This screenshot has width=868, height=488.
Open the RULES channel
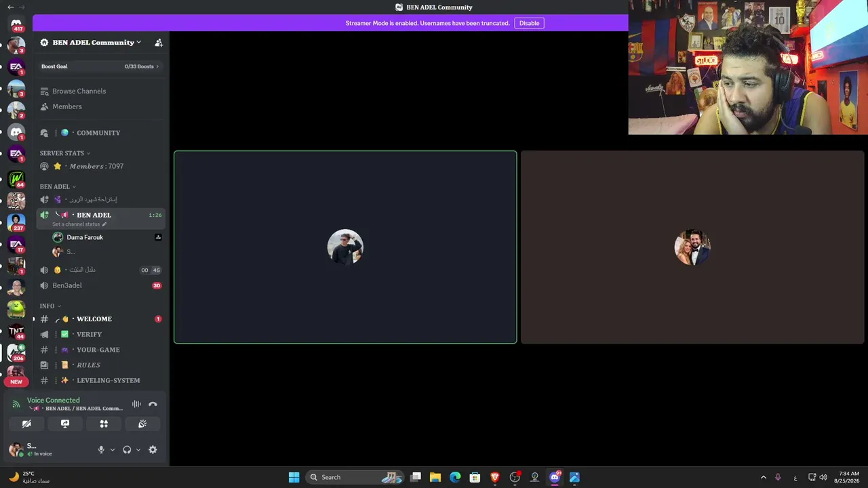(100, 365)
